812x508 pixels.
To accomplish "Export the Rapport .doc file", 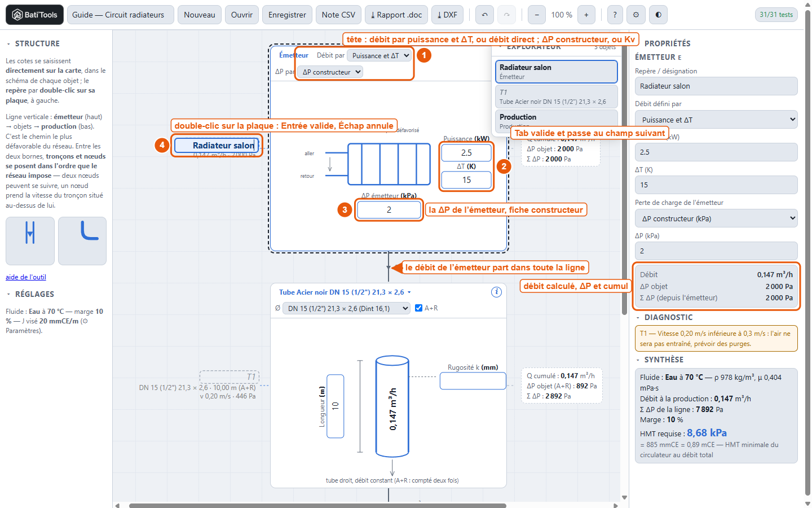I will [396, 15].
